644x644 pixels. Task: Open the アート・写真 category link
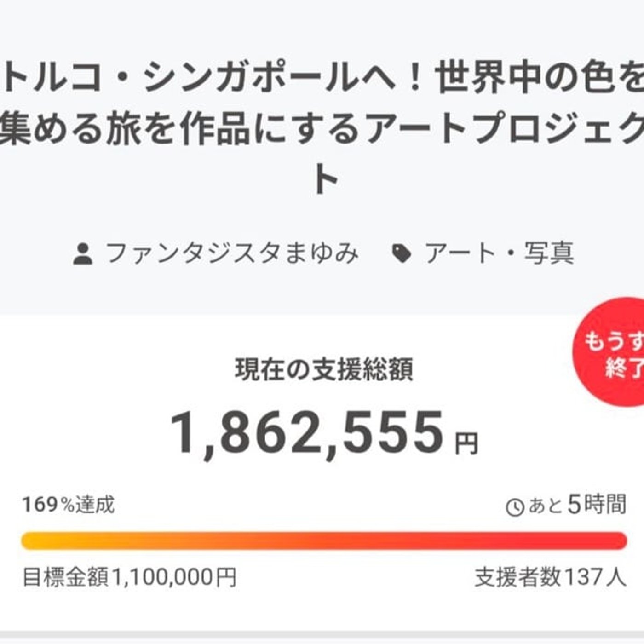pos(499,253)
